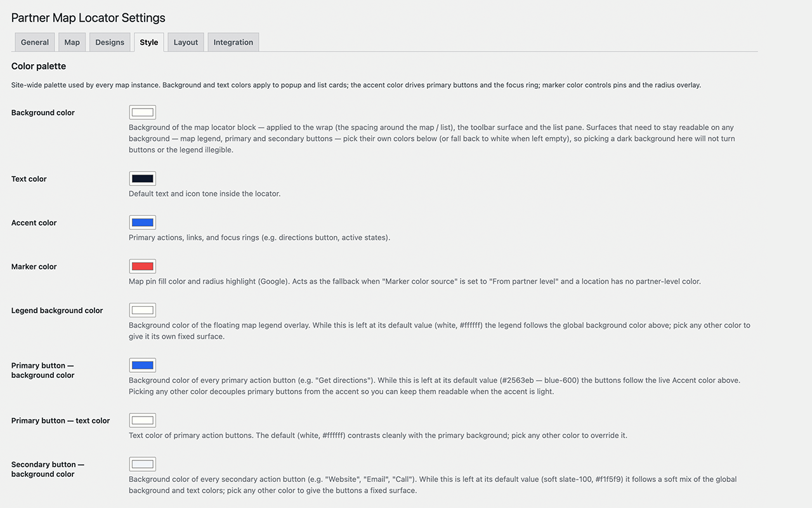Click the "Marker color" field label
The width and height of the screenshot is (812, 508).
34,267
